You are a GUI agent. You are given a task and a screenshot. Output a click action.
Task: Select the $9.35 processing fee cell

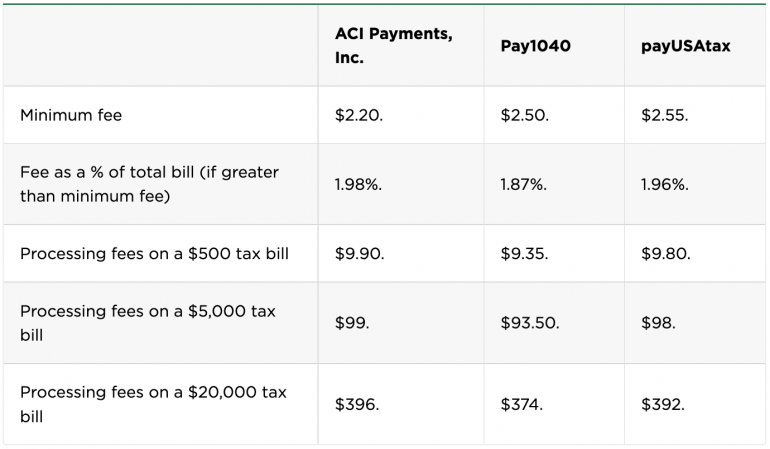(524, 253)
